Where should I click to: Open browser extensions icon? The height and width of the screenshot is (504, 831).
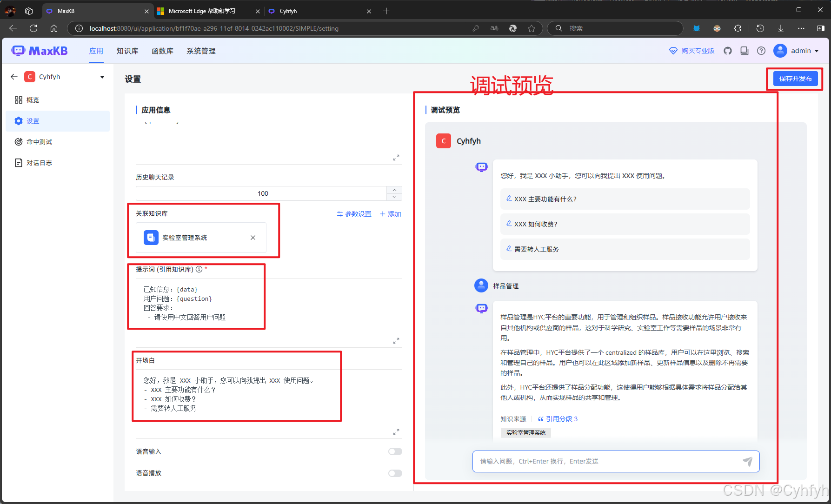pyautogui.click(x=738, y=28)
